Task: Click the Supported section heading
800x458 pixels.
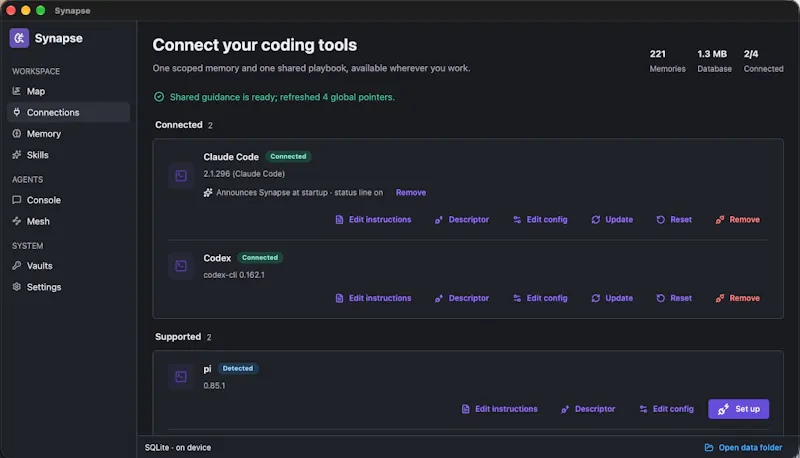Action: (x=178, y=337)
